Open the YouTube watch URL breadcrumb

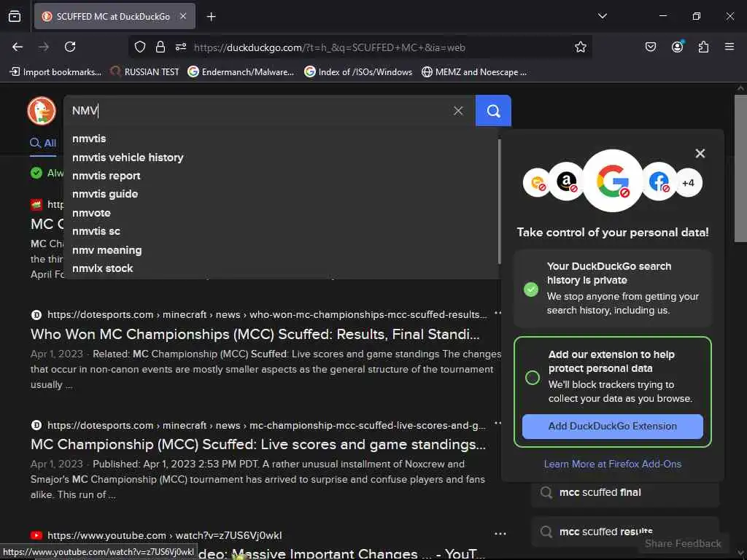(x=164, y=536)
